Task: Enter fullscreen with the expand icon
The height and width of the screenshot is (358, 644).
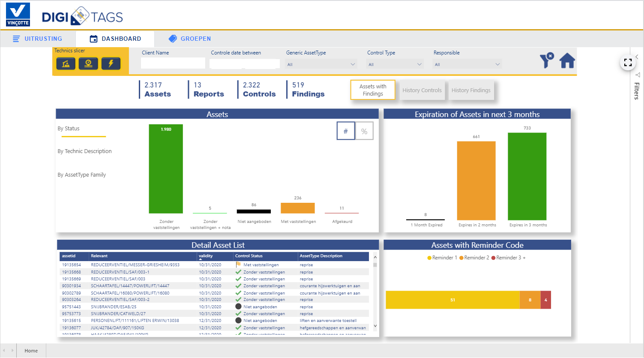Action: (x=628, y=62)
